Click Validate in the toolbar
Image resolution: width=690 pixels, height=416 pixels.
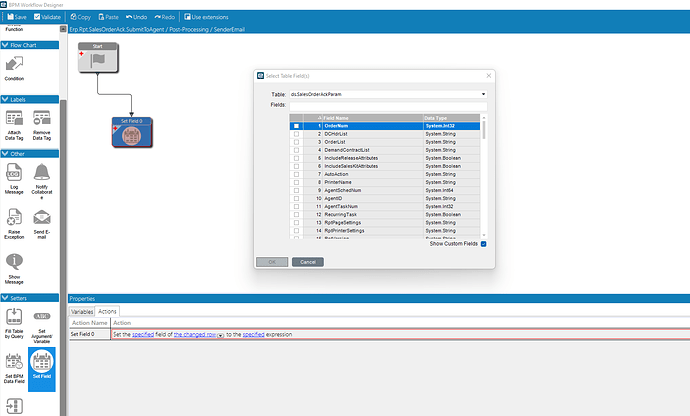[x=47, y=17]
